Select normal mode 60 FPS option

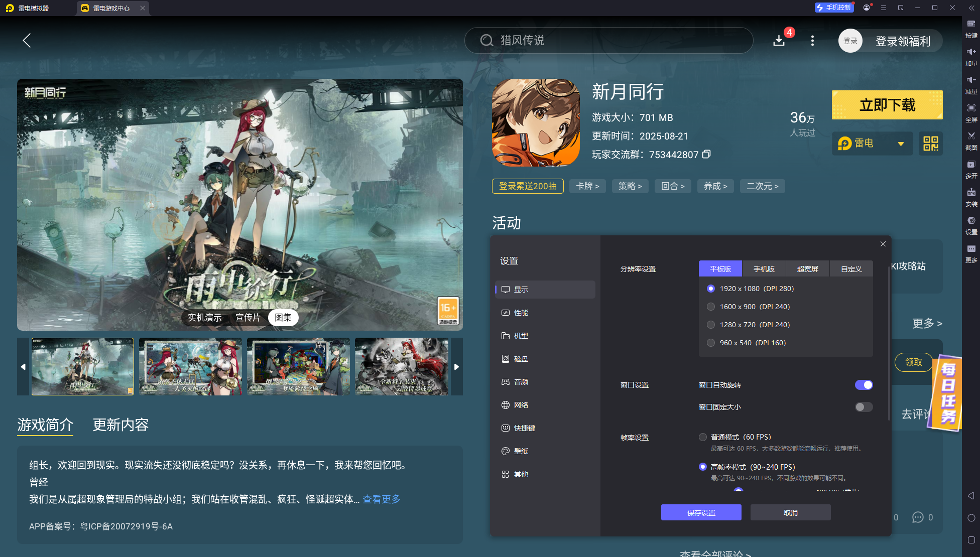(x=703, y=437)
